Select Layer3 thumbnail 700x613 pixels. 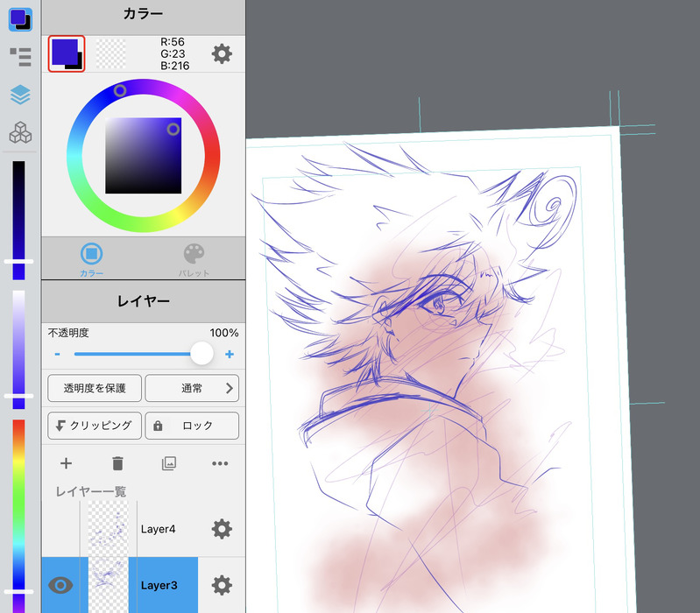click(x=108, y=585)
